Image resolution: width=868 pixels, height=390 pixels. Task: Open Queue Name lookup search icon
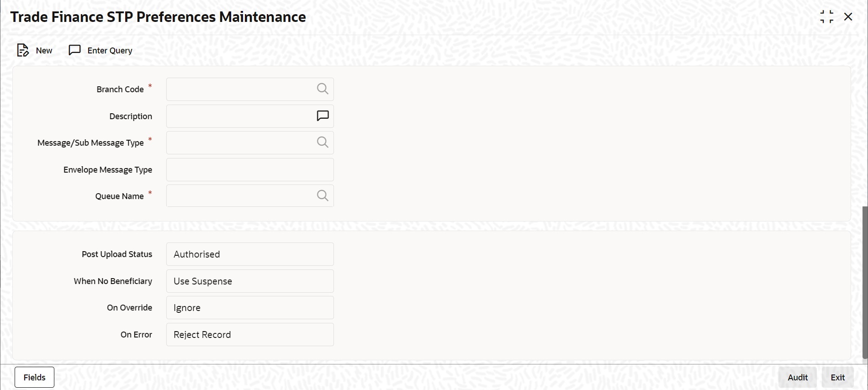(323, 196)
